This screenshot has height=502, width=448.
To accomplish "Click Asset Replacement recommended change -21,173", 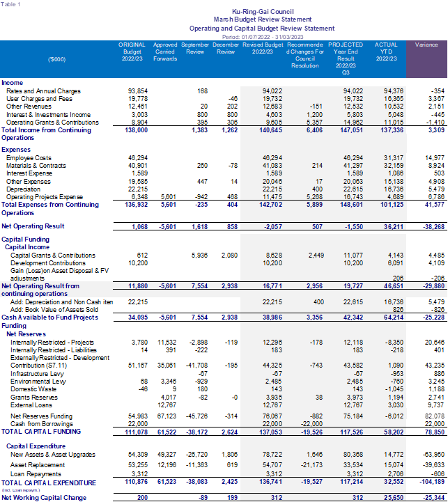I will click(312, 465).
